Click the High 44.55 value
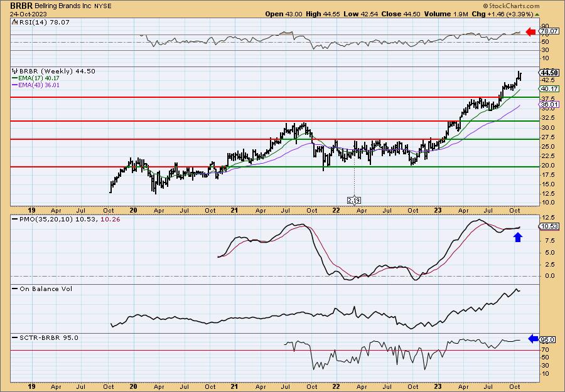 point(323,14)
